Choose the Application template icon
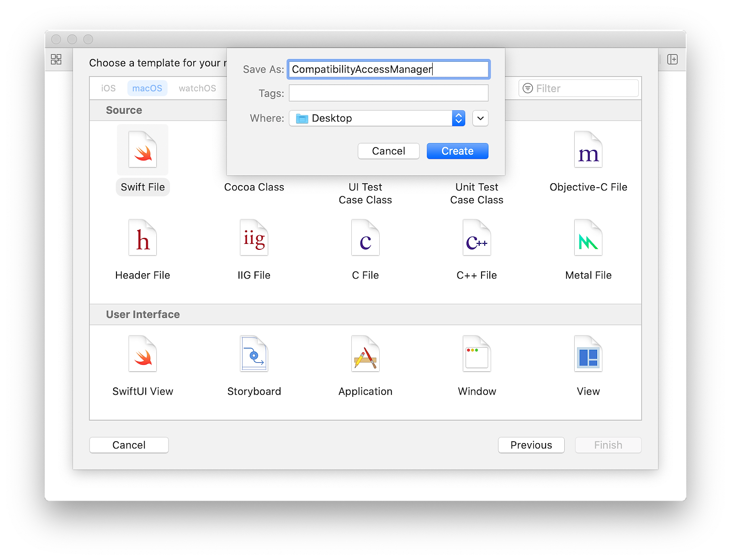 coord(365,354)
